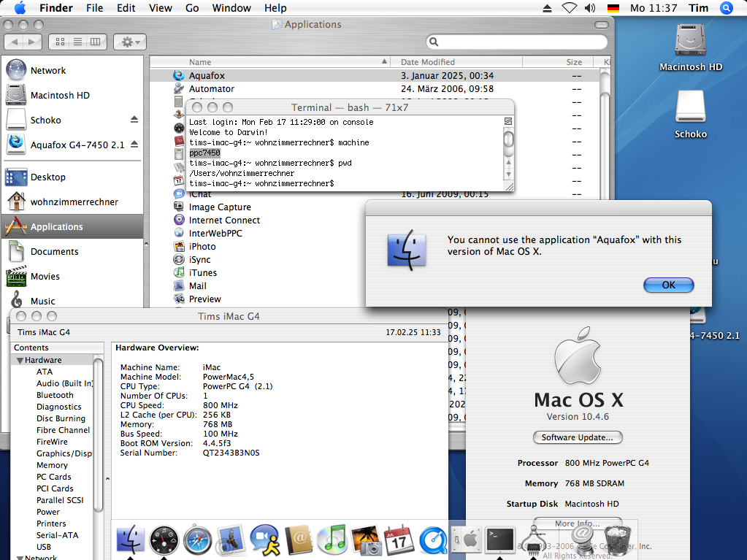Go back in the Finder window
The width and height of the screenshot is (747, 560).
click(x=15, y=42)
